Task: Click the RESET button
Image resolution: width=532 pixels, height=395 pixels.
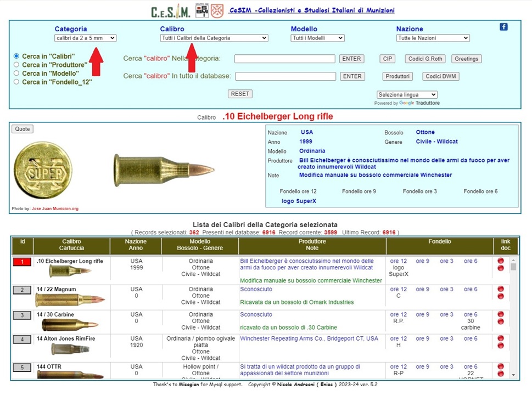Action: pyautogui.click(x=240, y=94)
